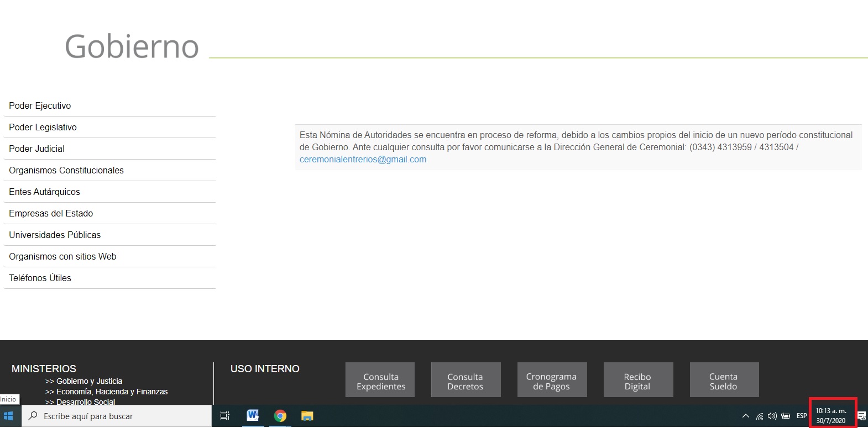868x428 pixels.
Task: Open Cronograma de Pagos
Action: tap(551, 381)
